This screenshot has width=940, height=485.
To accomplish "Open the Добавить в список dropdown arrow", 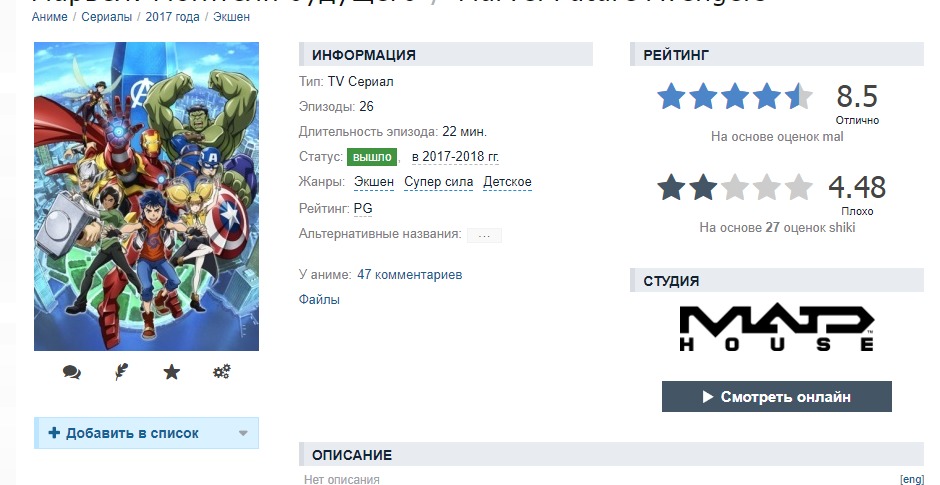I will (x=243, y=433).
